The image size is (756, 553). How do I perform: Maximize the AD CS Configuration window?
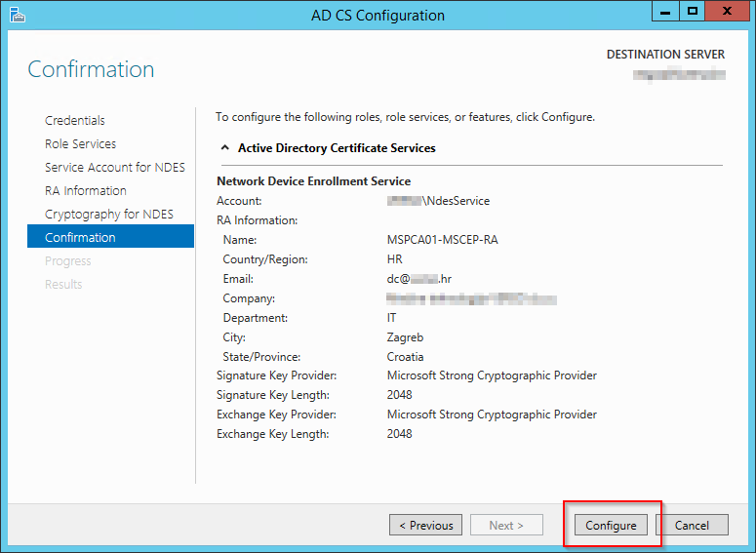pyautogui.click(x=693, y=12)
